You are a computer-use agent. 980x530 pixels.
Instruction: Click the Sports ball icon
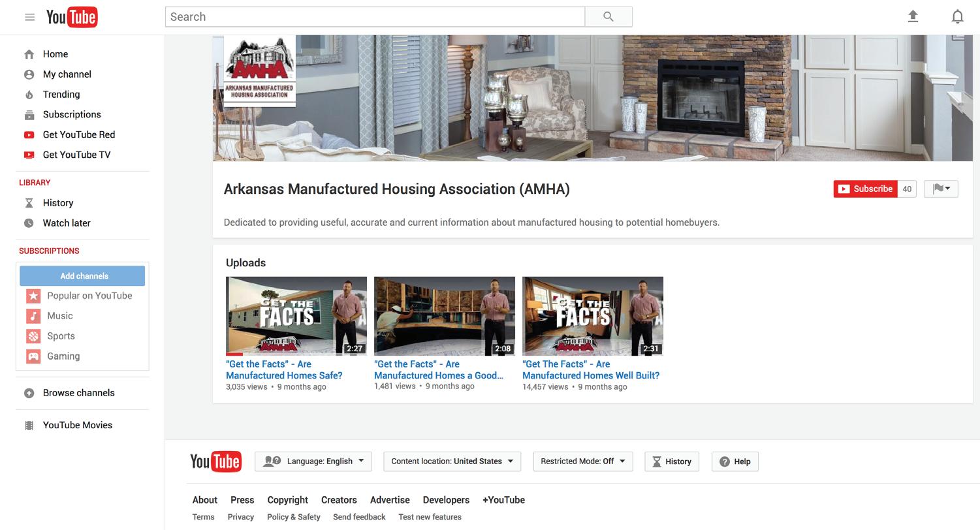33,336
